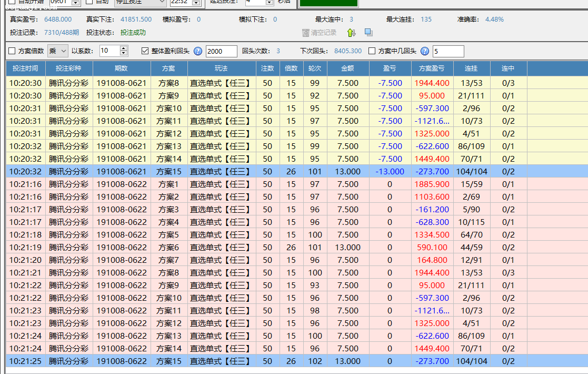Click the 10:21:18 timestamp cell
Image resolution: width=588 pixels, height=374 pixels.
25,235
